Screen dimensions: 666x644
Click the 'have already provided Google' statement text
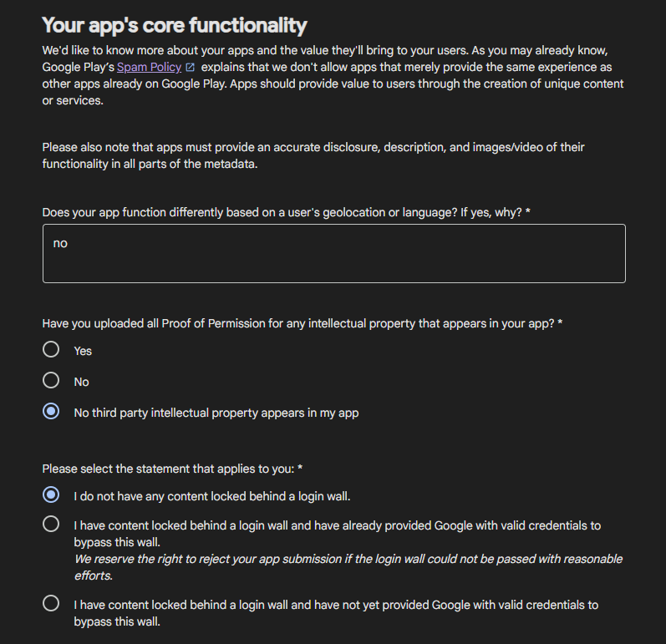coord(338,534)
